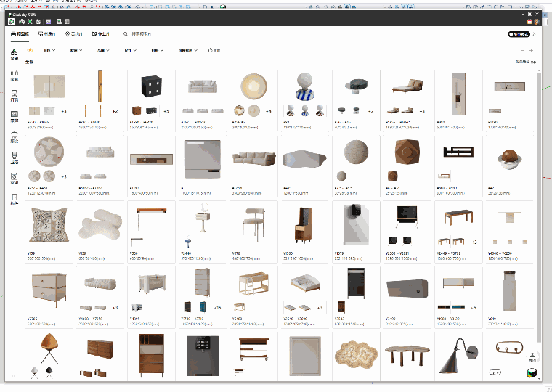Image resolution: width=552 pixels, height=392 pixels.
Task: Click the reset filters button with circular arrow
Action: point(214,51)
